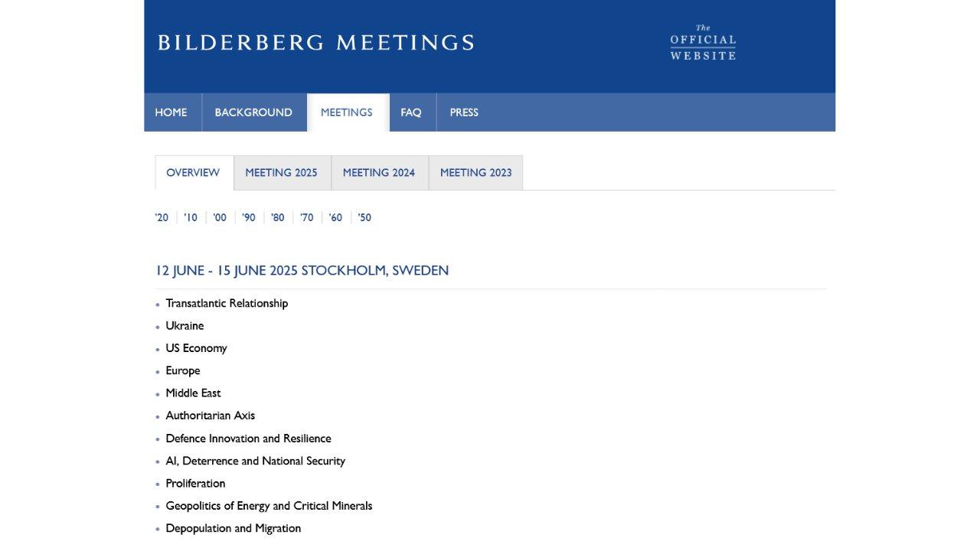Switch to the Meeting 2024 tab

(x=379, y=173)
